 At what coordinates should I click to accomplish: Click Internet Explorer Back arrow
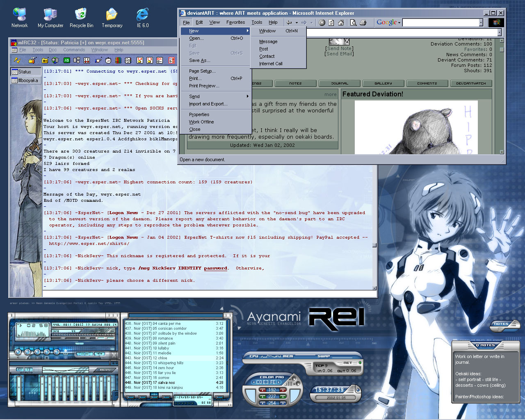point(290,23)
